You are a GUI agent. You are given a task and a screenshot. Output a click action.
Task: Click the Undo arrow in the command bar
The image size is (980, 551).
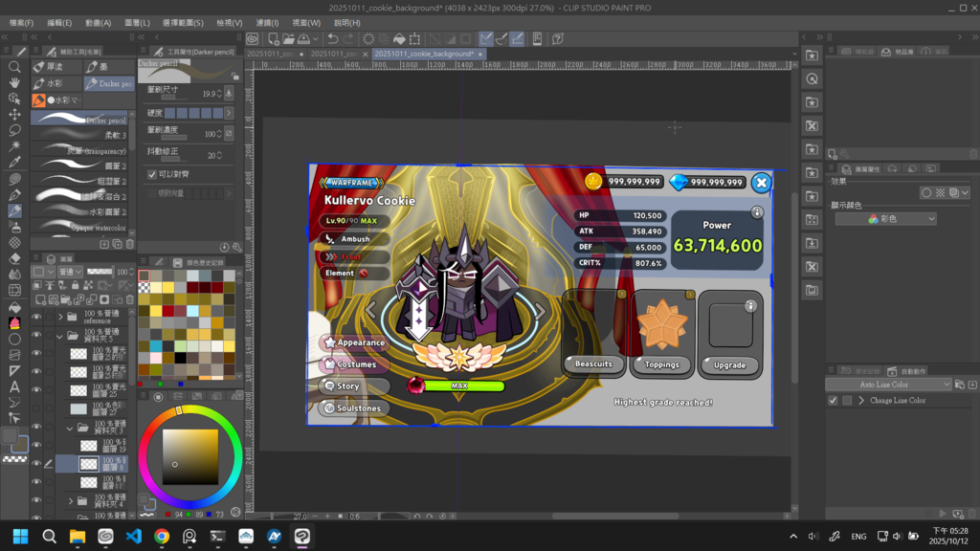(x=332, y=39)
